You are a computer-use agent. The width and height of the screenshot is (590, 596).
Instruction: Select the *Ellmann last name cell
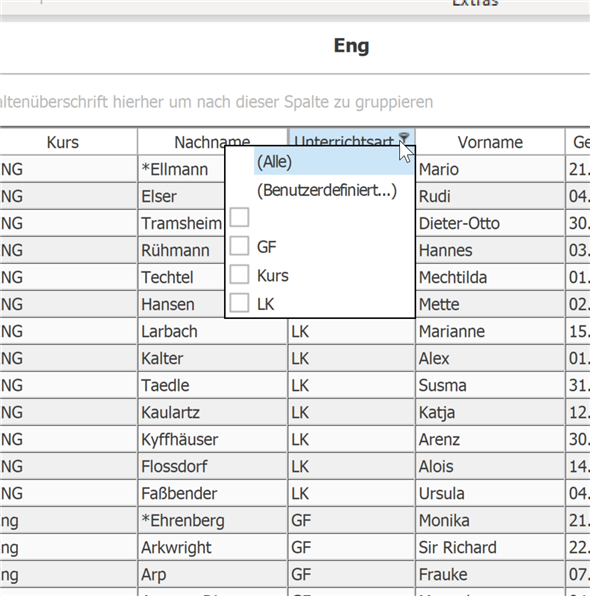(x=181, y=169)
